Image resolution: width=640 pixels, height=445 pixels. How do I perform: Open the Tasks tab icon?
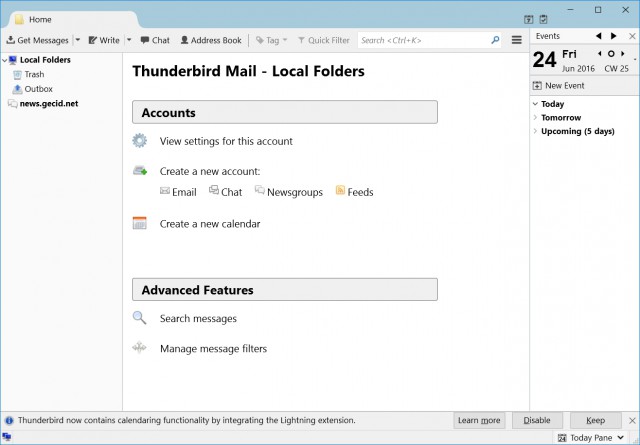[x=543, y=19]
